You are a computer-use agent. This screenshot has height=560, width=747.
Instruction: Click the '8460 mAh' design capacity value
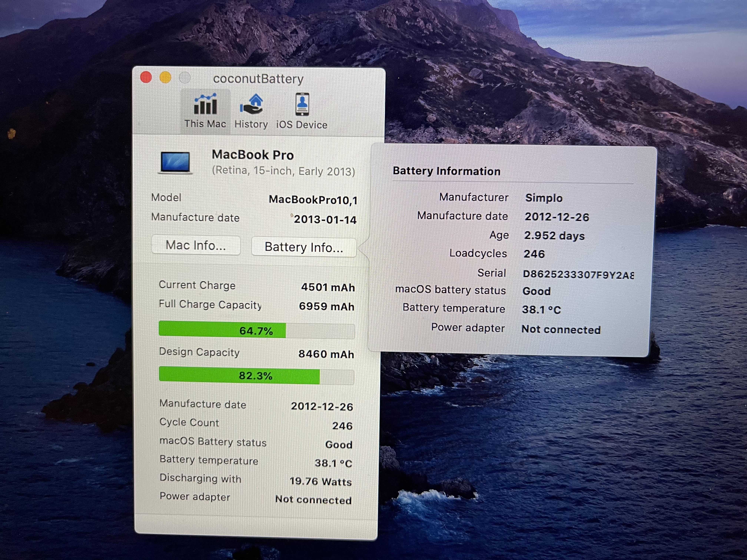point(326,354)
